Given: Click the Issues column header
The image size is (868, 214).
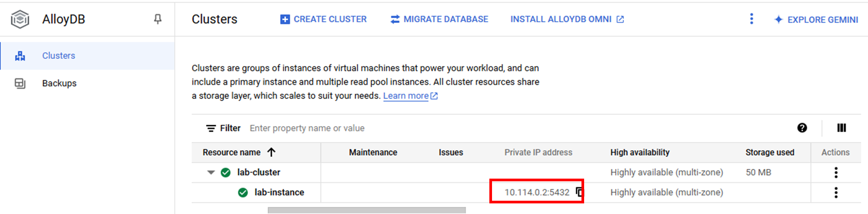Looking at the screenshot, I should (x=451, y=153).
